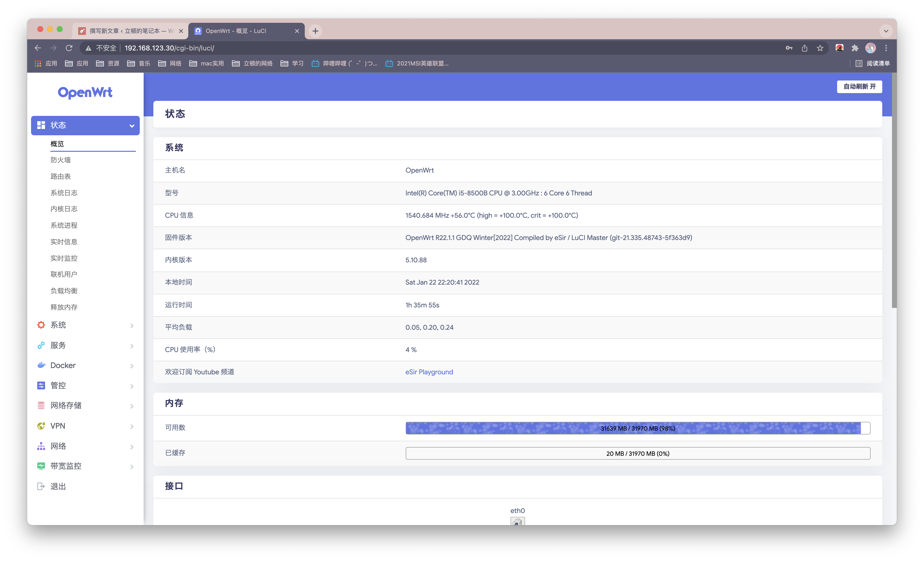The height and width of the screenshot is (561, 924).
Task: Toggle the 自动刷新 开 button
Action: (859, 87)
